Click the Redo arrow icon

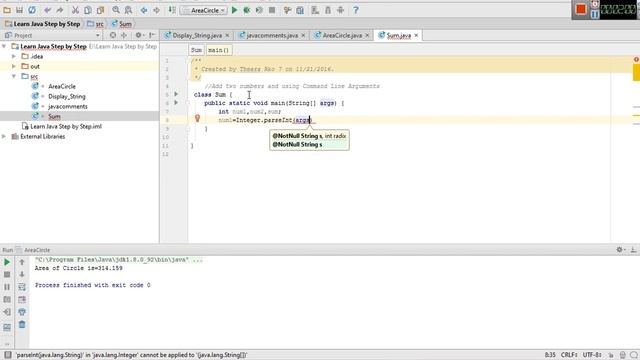point(60,10)
